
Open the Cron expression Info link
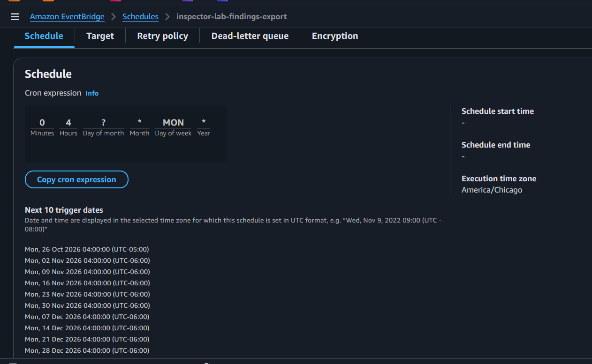coord(92,93)
